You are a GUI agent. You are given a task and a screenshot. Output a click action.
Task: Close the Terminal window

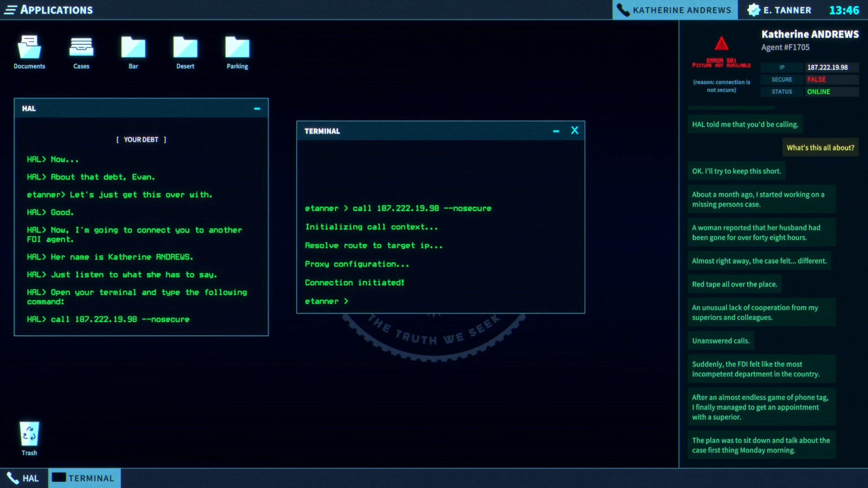pos(575,131)
